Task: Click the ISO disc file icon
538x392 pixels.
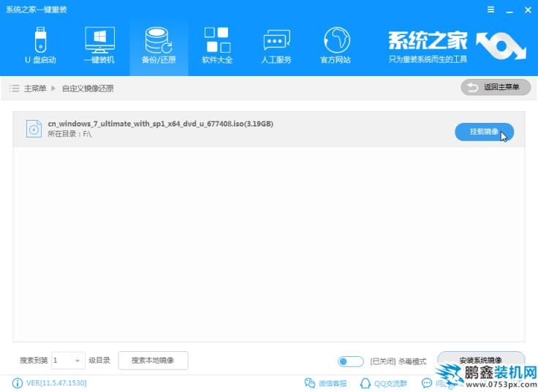Action: point(34,129)
